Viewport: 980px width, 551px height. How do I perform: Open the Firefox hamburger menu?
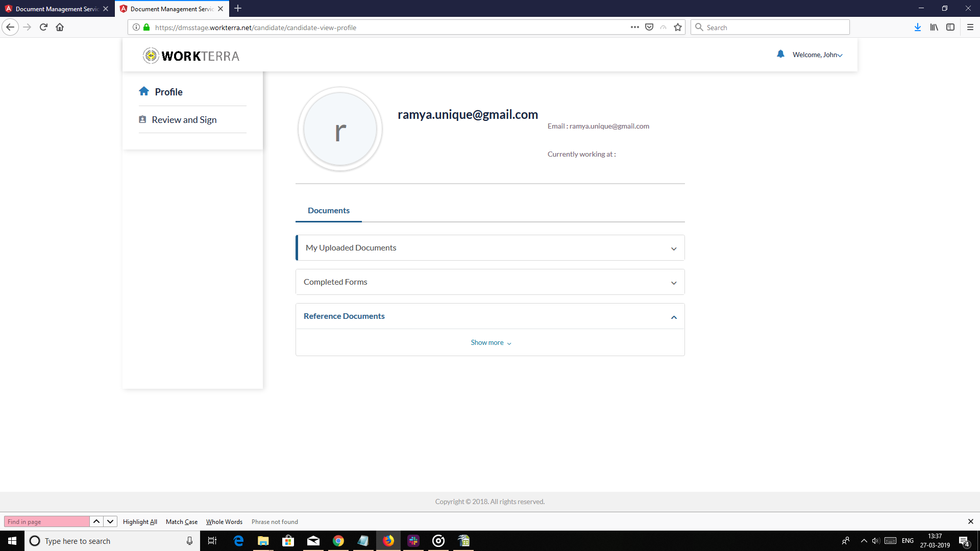[x=971, y=27]
